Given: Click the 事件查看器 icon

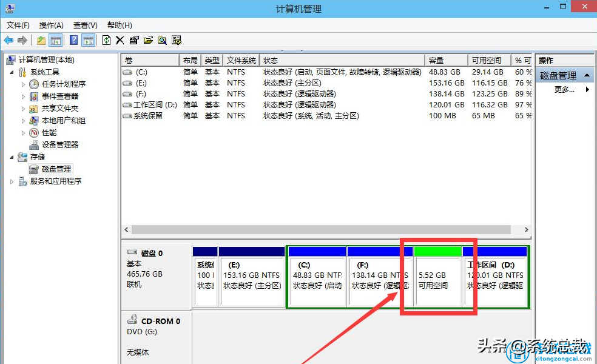Looking at the screenshot, I should point(34,96).
